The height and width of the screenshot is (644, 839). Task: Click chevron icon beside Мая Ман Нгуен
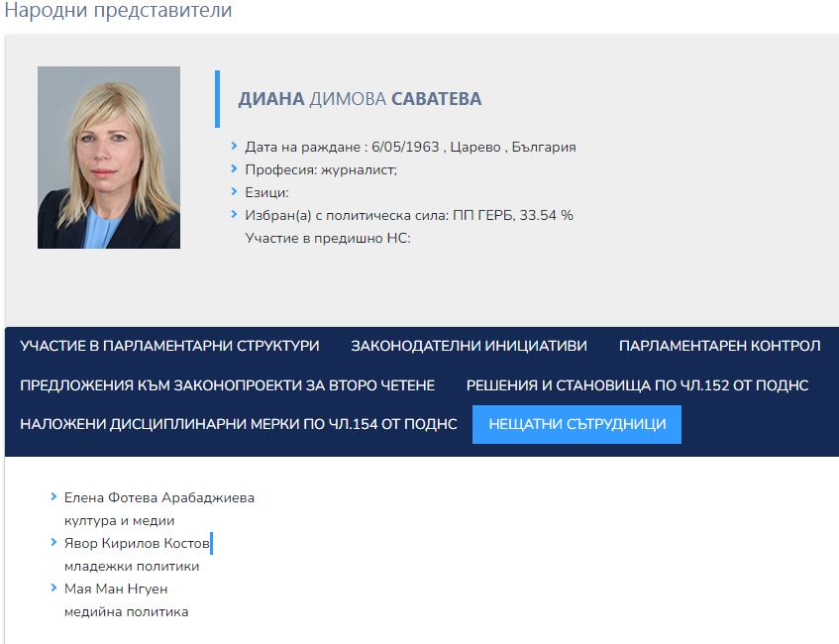tap(53, 588)
